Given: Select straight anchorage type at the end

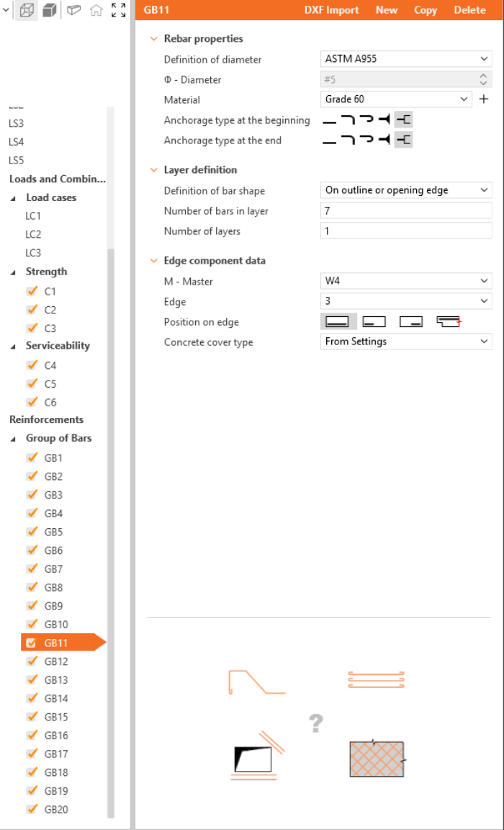Looking at the screenshot, I should click(x=329, y=140).
